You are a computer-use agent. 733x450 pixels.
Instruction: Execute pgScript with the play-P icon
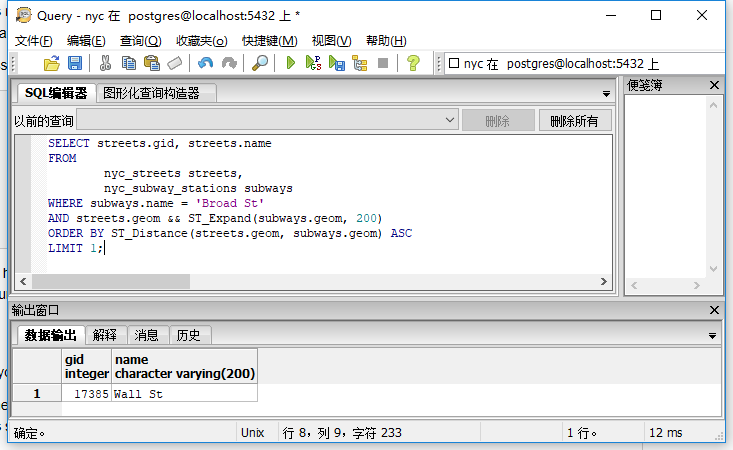pyautogui.click(x=313, y=63)
